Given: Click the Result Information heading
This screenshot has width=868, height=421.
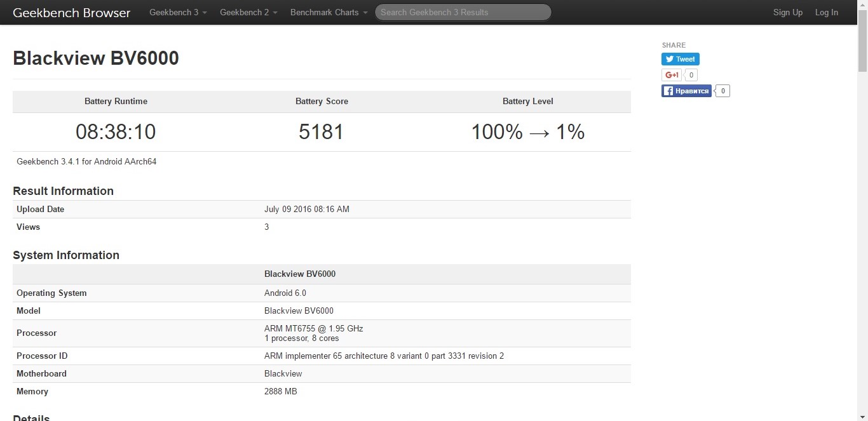Looking at the screenshot, I should [x=64, y=191].
